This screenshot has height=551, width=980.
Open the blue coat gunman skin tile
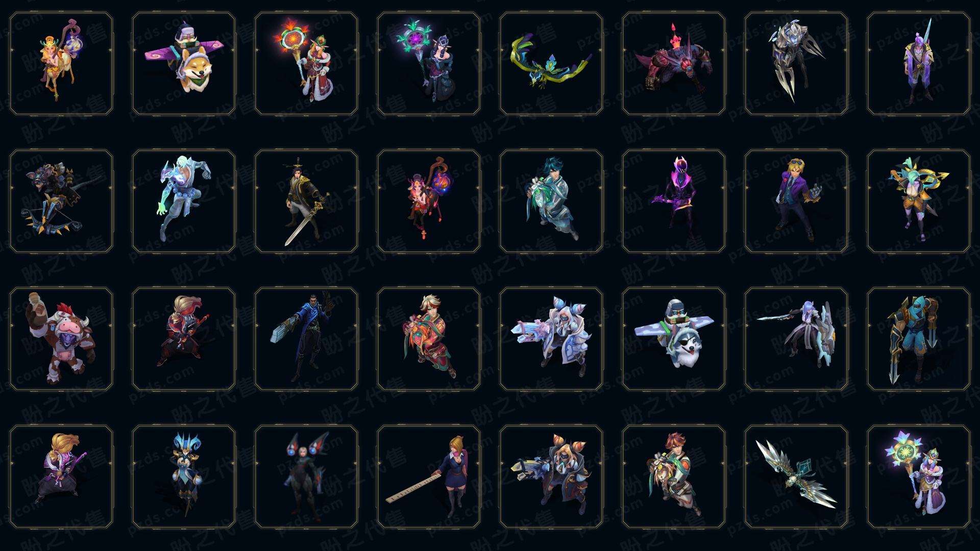coord(306,339)
